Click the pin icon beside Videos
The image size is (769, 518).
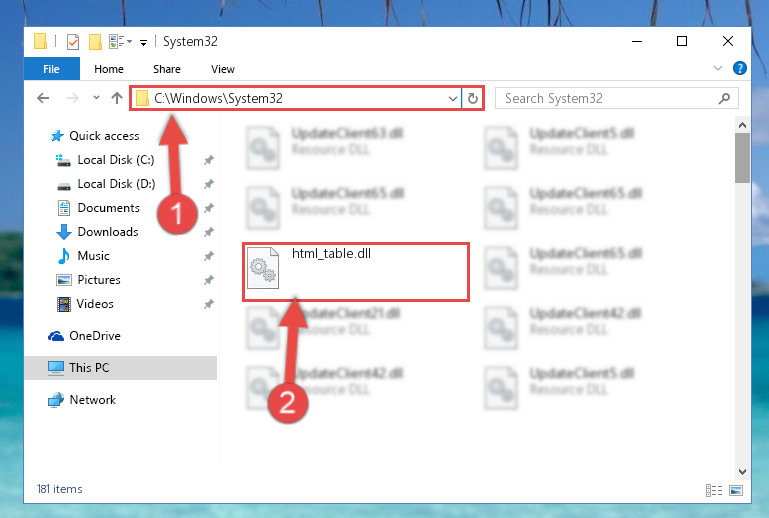[208, 304]
